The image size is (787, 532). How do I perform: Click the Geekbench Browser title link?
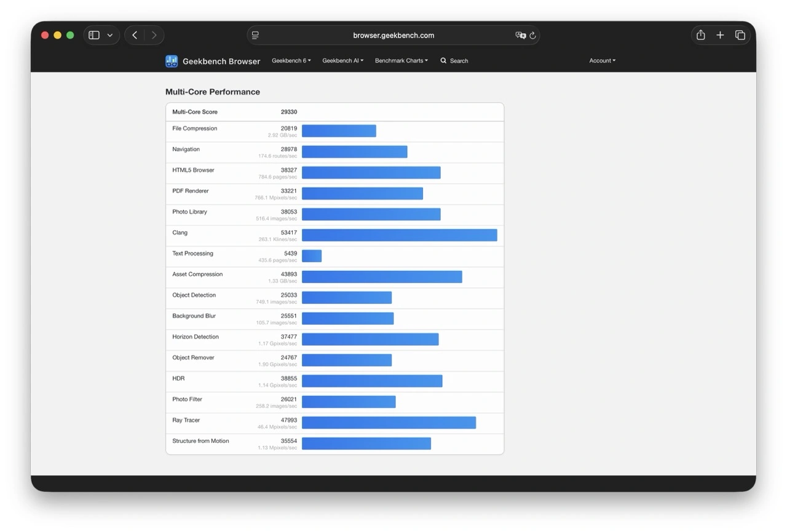pos(221,61)
